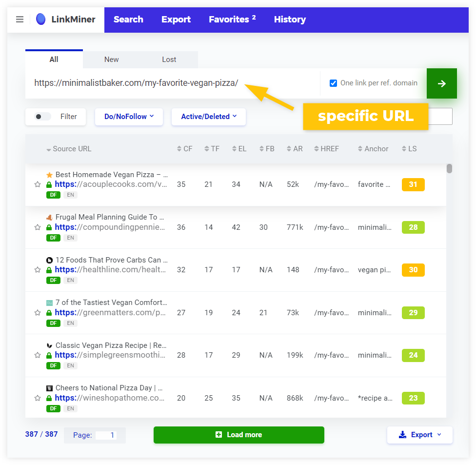Open the Export dropdown at bottom
The image size is (476, 465).
pos(420,435)
